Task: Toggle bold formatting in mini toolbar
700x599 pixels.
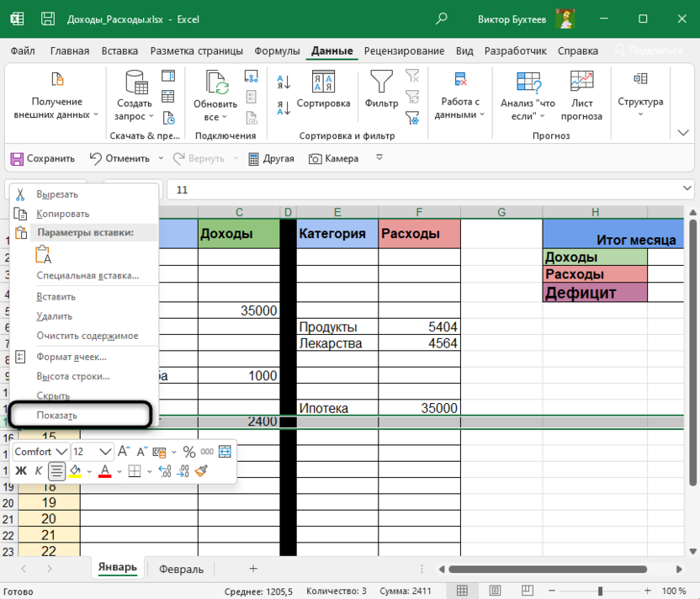Action: pyautogui.click(x=21, y=471)
